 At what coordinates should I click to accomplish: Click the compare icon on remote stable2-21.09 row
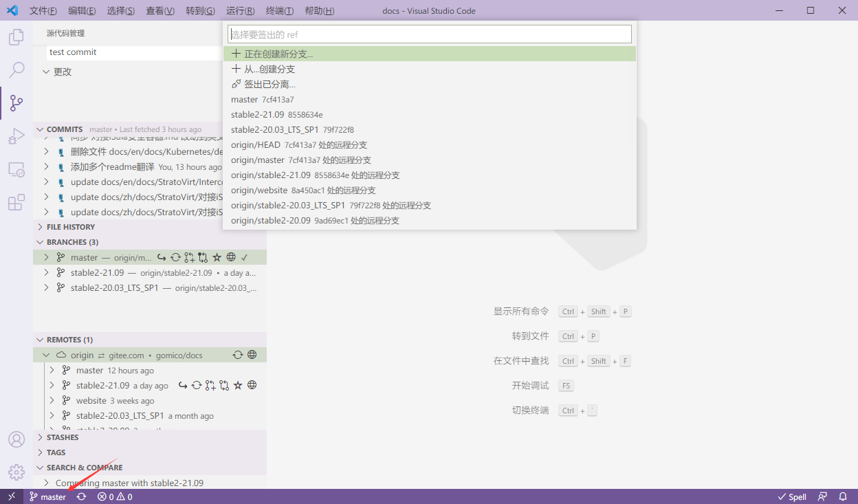224,385
